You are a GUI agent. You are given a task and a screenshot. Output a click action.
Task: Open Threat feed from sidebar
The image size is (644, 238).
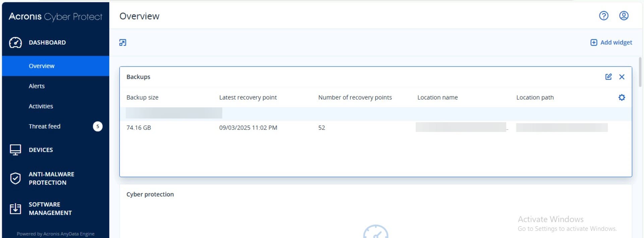pos(45,127)
